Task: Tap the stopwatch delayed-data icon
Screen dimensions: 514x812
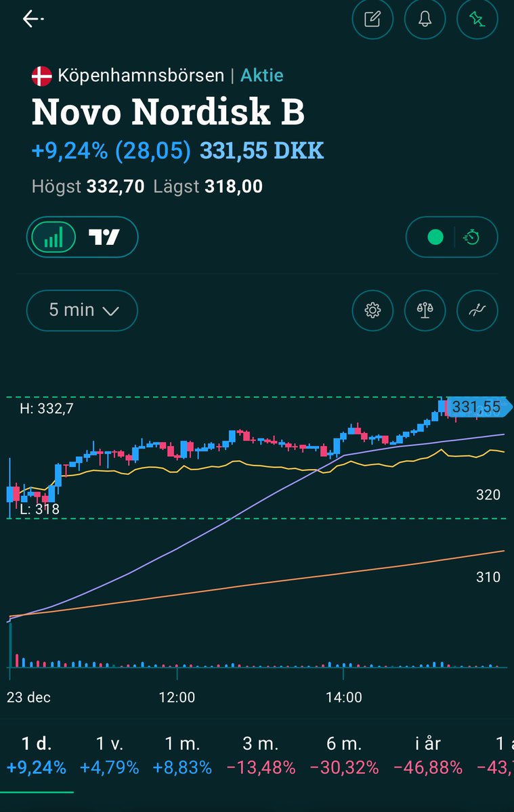Action: tap(471, 237)
